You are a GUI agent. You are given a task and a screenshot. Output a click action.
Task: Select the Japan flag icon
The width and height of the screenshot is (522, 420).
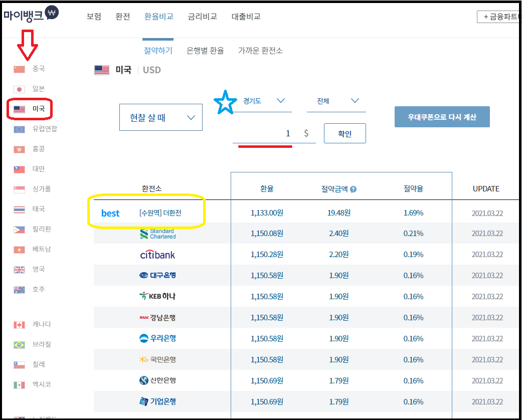[x=20, y=89]
